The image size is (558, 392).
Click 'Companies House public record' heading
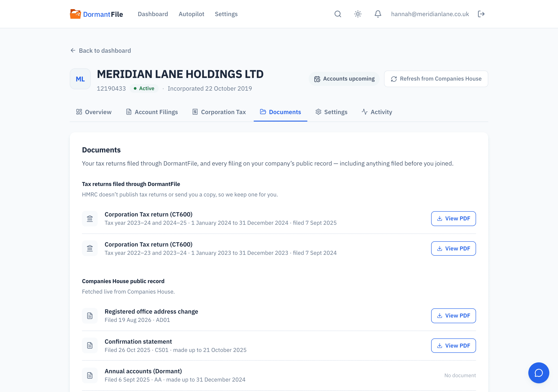(x=123, y=281)
